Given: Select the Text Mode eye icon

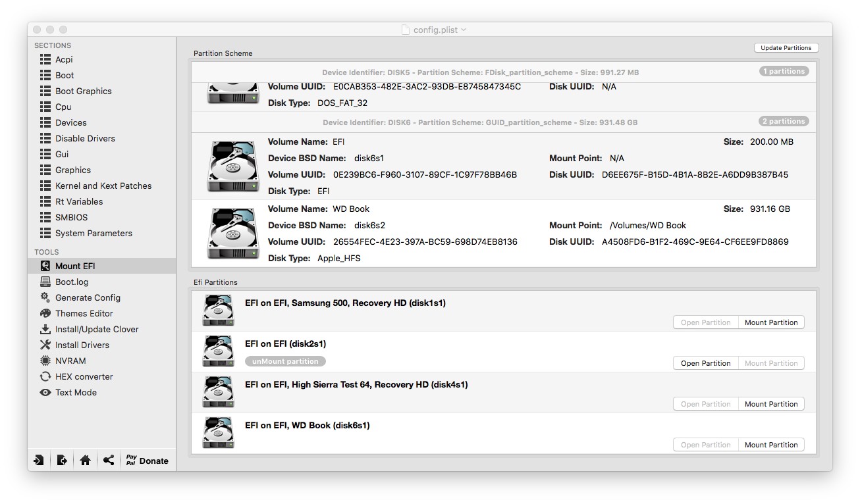Looking at the screenshot, I should click(x=45, y=392).
